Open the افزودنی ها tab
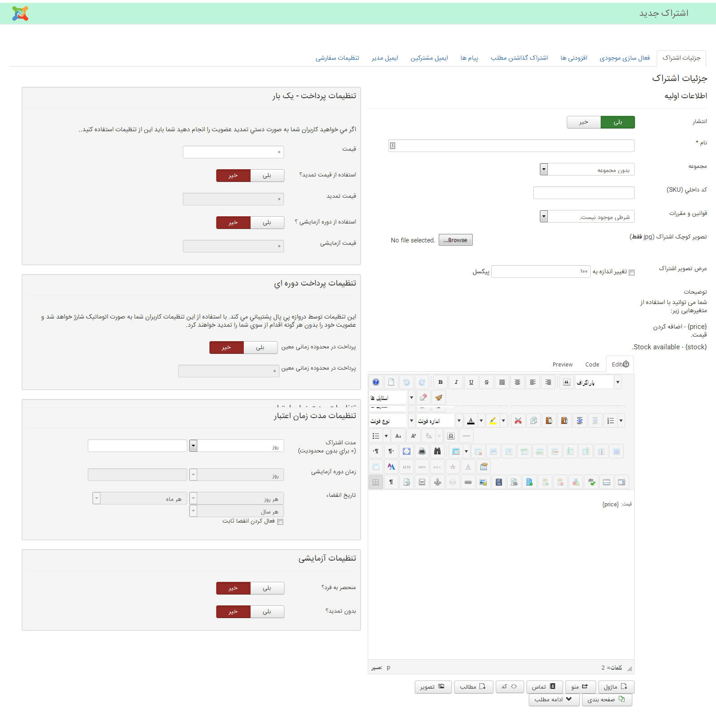The image size is (716, 728). [x=574, y=58]
